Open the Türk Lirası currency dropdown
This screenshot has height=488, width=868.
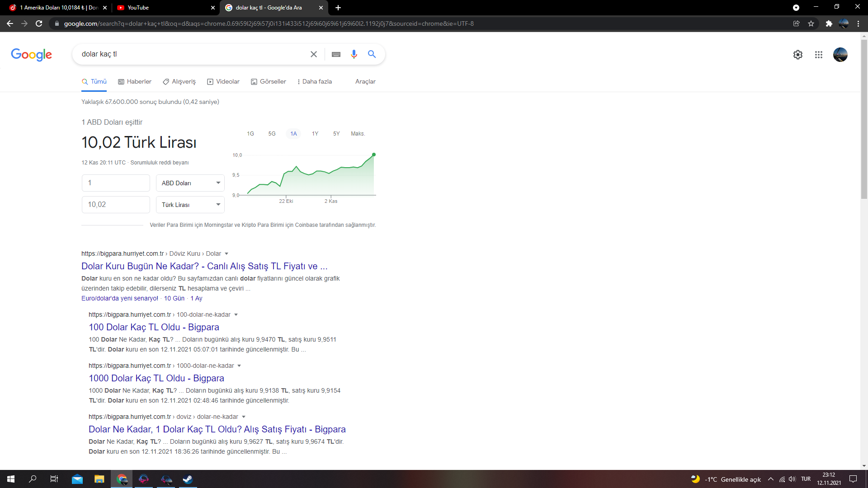tap(190, 205)
